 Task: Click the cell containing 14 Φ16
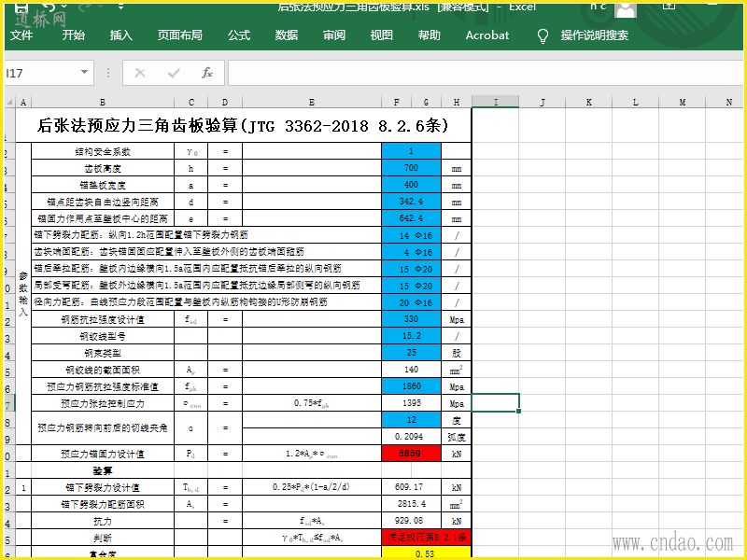pyautogui.click(x=411, y=235)
